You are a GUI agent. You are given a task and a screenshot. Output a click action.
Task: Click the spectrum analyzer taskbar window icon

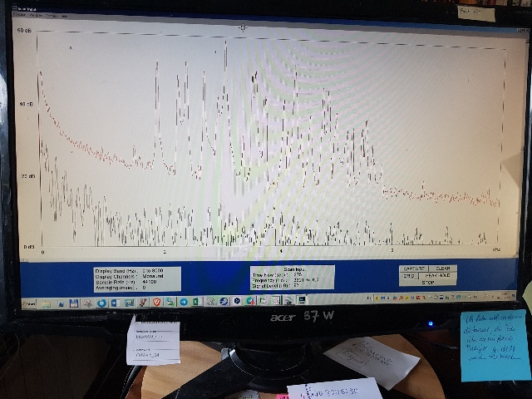[276, 300]
